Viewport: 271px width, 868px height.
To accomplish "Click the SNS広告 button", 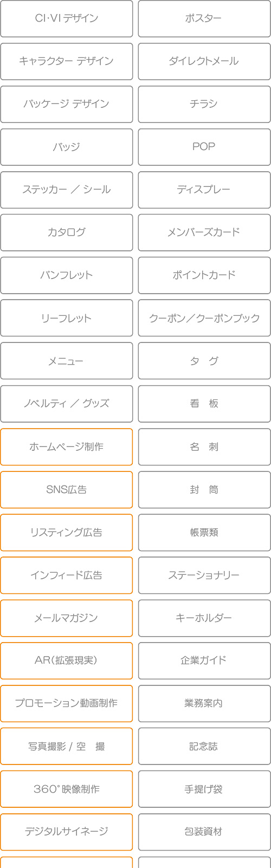I will [x=66, y=490].
